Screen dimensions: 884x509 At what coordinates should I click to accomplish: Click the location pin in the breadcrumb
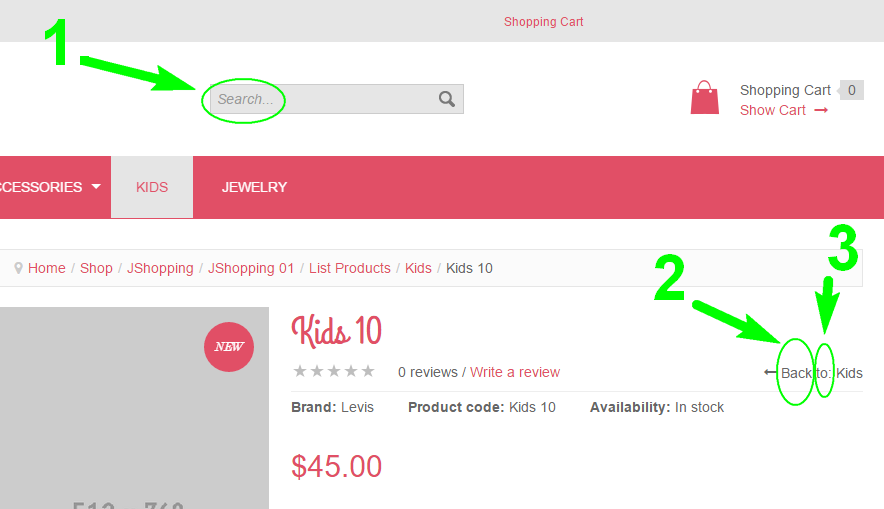[x=19, y=268]
